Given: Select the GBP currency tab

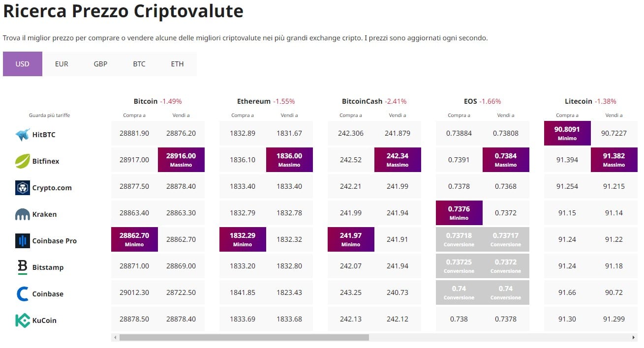Looking at the screenshot, I should point(100,64).
